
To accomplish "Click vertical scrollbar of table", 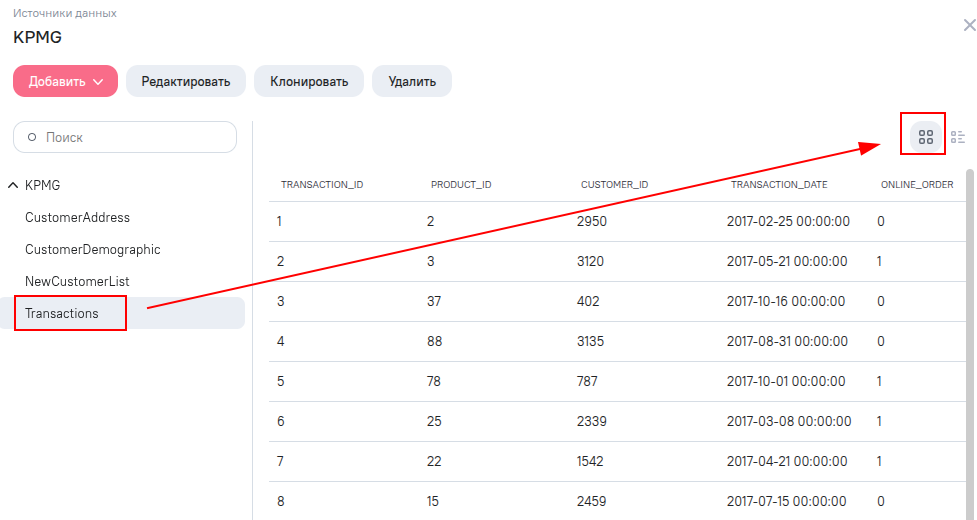I will 970,343.
